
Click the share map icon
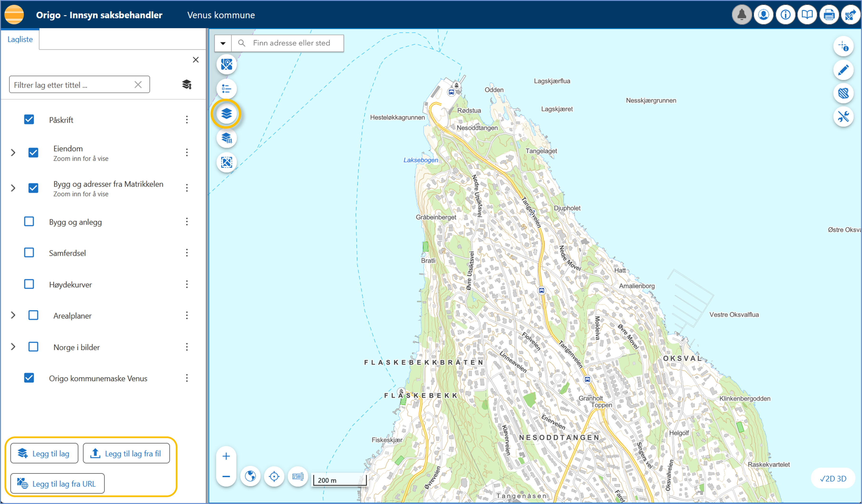851,15
